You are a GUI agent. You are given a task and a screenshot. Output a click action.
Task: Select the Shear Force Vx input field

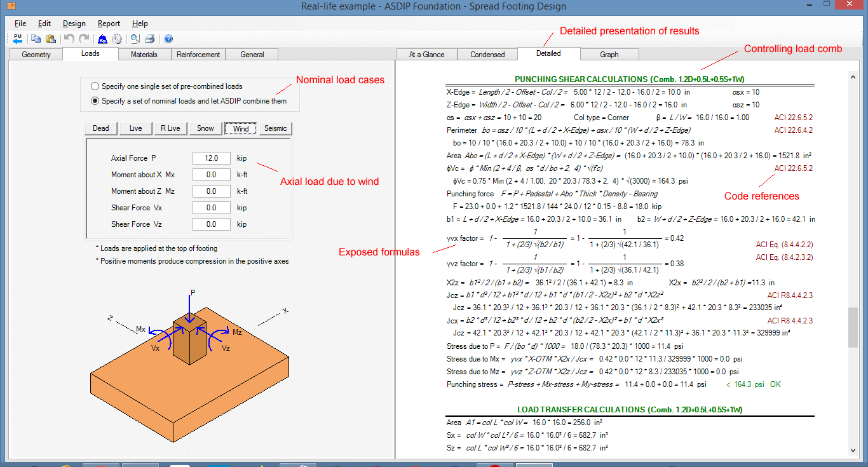pyautogui.click(x=212, y=208)
